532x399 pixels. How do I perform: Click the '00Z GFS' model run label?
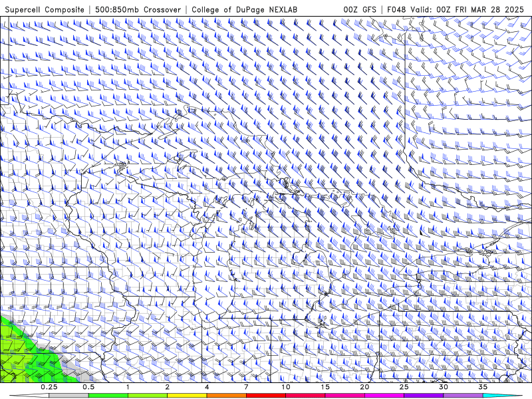click(x=360, y=10)
